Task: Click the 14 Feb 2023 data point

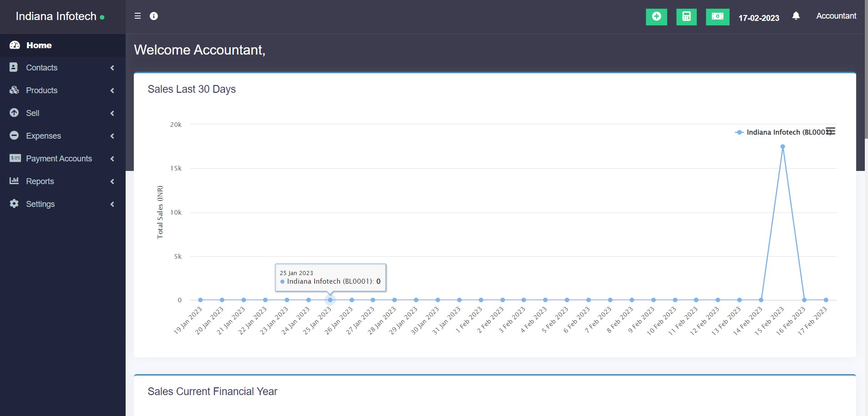Action: 761,300
